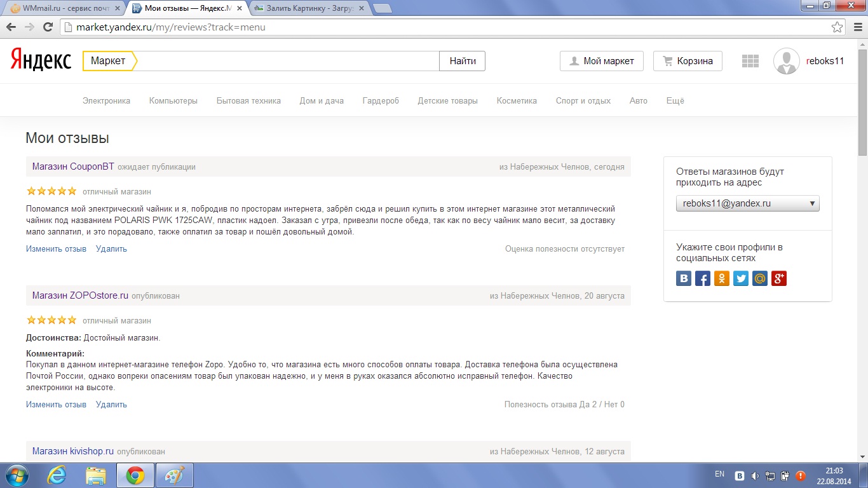Reload the current page
This screenshot has width=868, height=488.
tap(48, 27)
